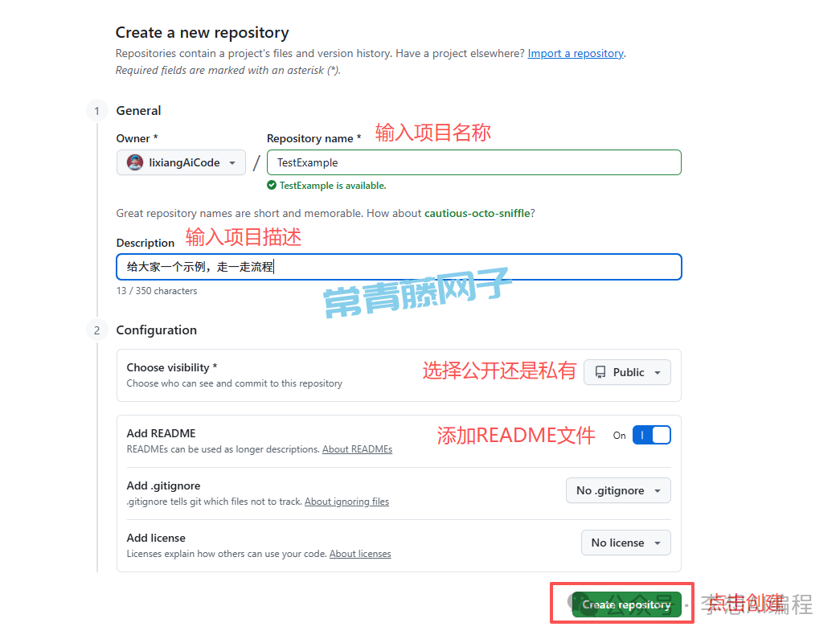Open the No license dropdown
Viewport: 840px width, 639px height.
pyautogui.click(x=625, y=543)
